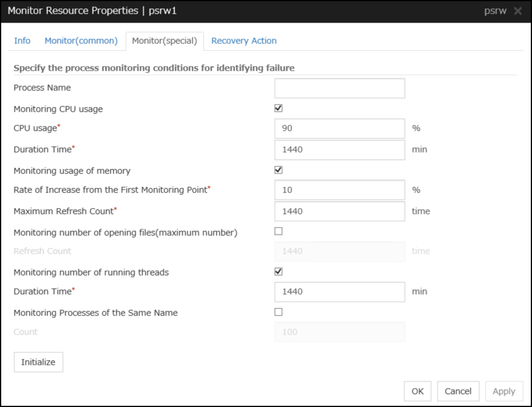Enable Monitoring Processes of the Same Name
Screen dimensions: 532x407
[278, 312]
